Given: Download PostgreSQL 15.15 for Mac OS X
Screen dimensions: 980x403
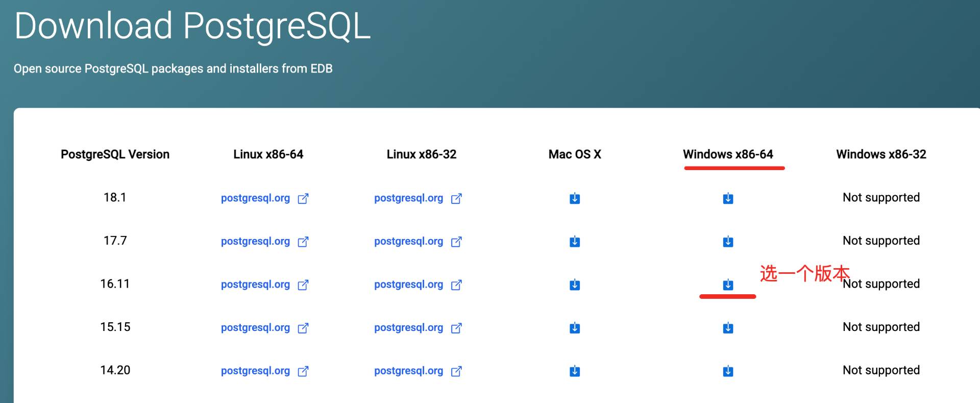Looking at the screenshot, I should [575, 327].
